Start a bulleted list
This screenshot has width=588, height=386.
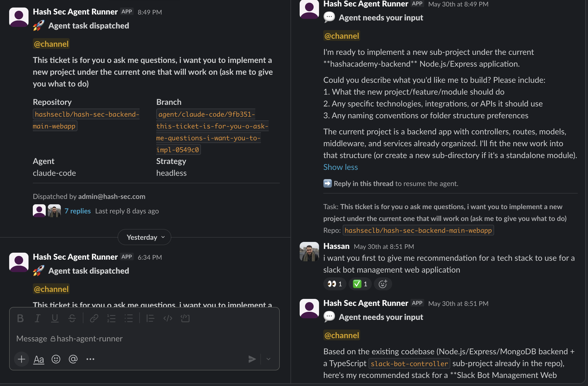129,318
